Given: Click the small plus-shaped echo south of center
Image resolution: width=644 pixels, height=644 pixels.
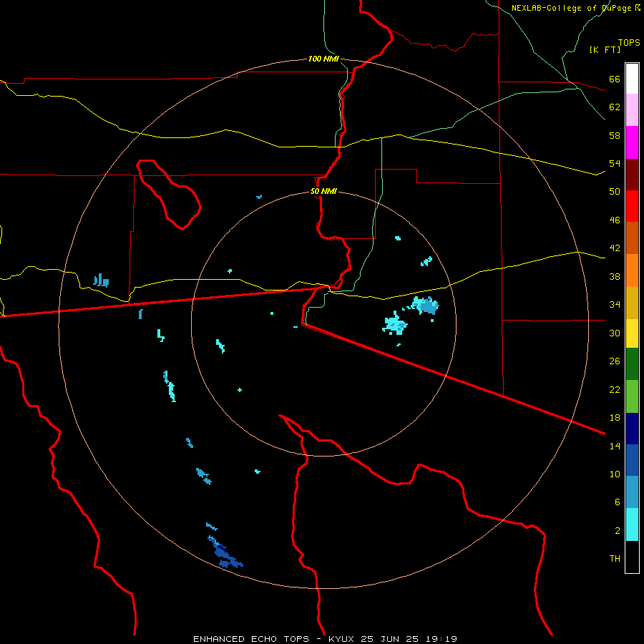Looking at the screenshot, I should pos(240,390).
